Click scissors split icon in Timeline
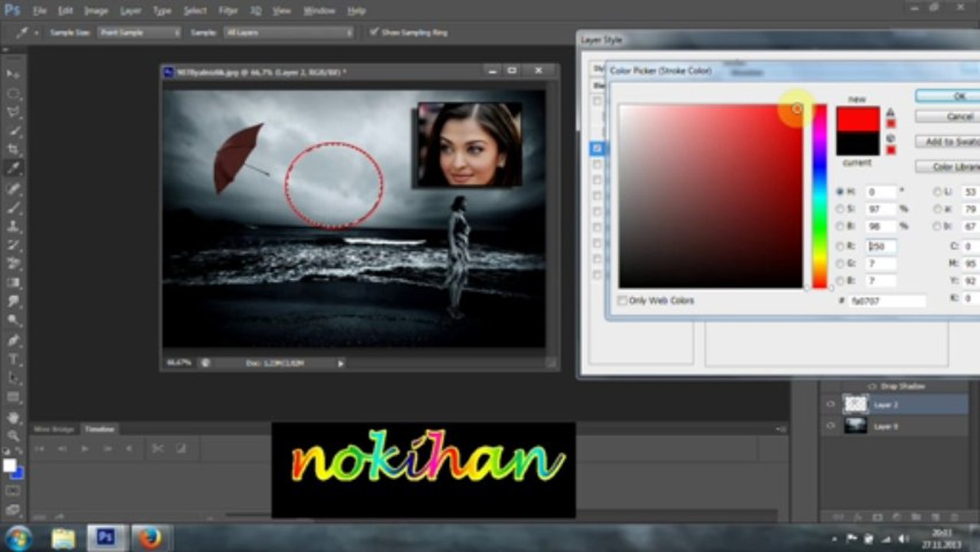This screenshot has width=980, height=552. click(x=158, y=449)
